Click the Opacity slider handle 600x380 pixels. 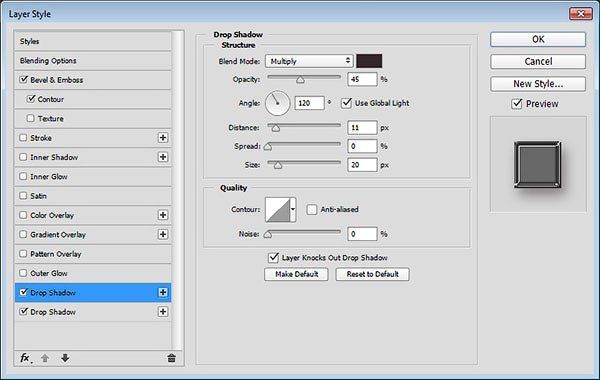[x=300, y=80]
